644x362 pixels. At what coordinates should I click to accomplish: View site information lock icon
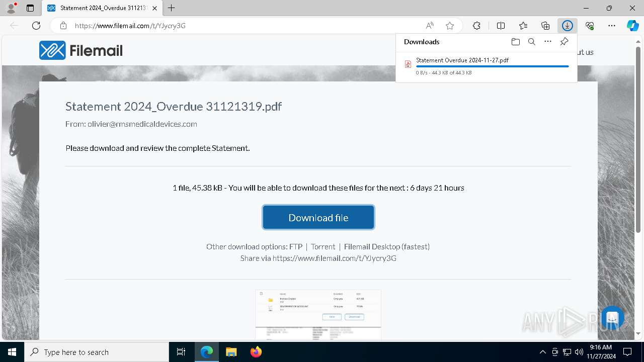tap(63, 26)
